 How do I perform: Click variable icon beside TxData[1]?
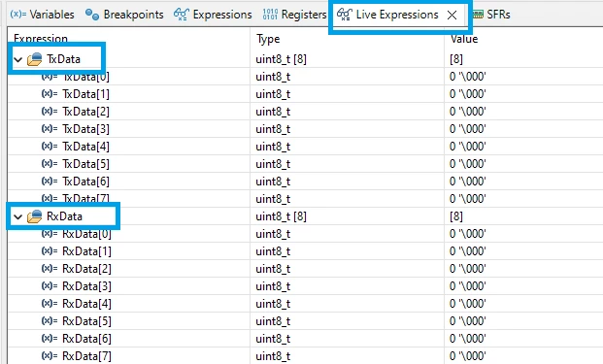pyautogui.click(x=50, y=93)
